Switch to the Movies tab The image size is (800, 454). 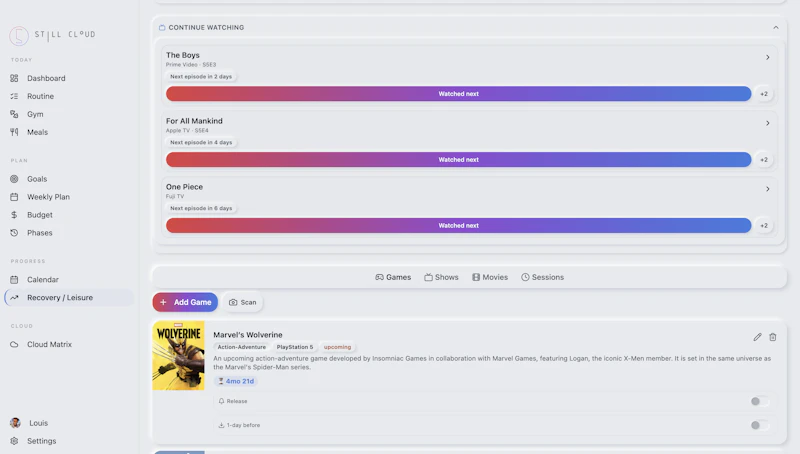pyautogui.click(x=490, y=277)
